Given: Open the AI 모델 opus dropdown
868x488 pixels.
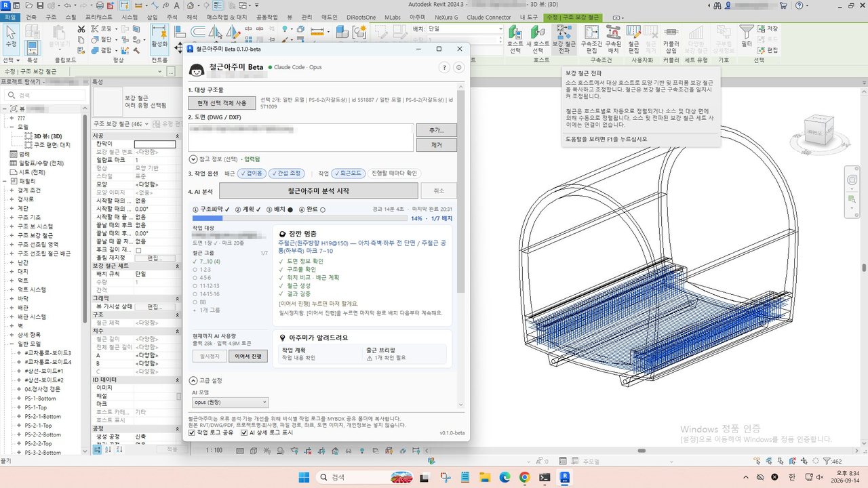Looking at the screenshot, I should (230, 403).
